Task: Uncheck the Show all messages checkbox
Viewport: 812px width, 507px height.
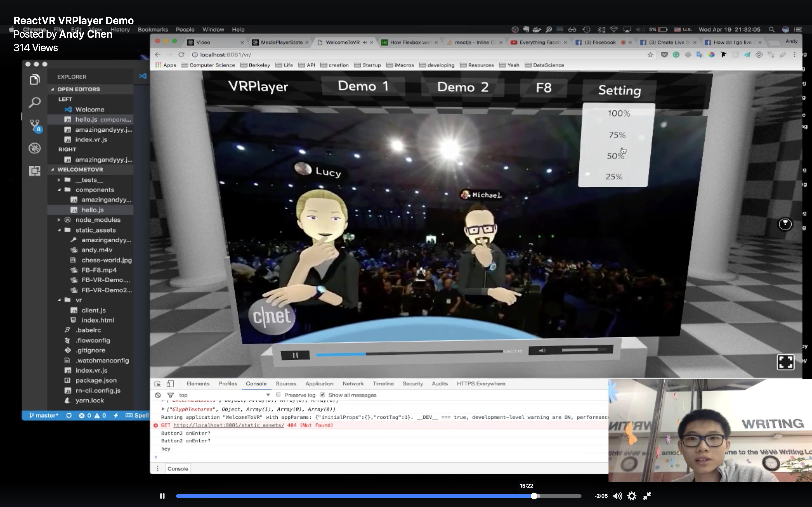Action: (x=322, y=395)
